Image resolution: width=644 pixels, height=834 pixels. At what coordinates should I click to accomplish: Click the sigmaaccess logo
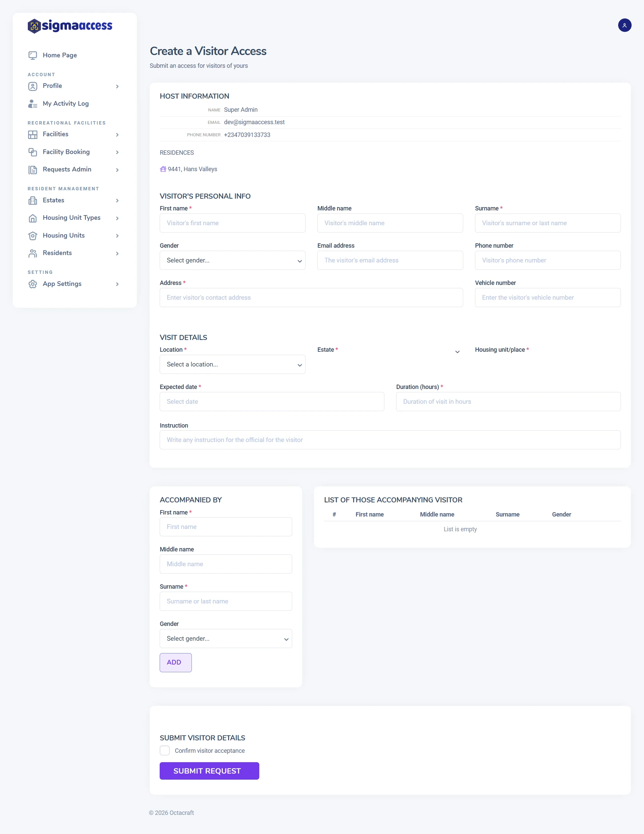point(70,26)
